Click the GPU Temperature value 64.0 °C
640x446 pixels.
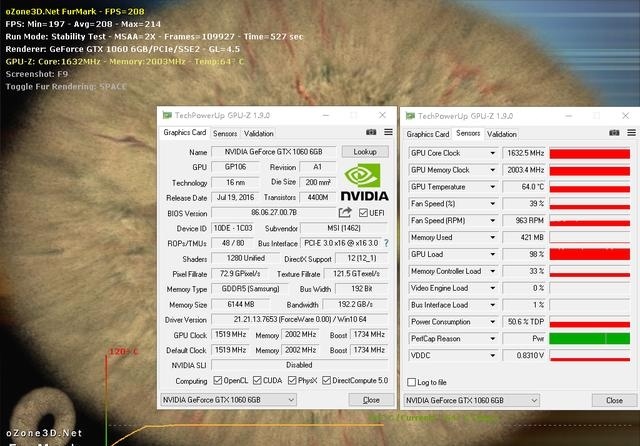click(524, 187)
